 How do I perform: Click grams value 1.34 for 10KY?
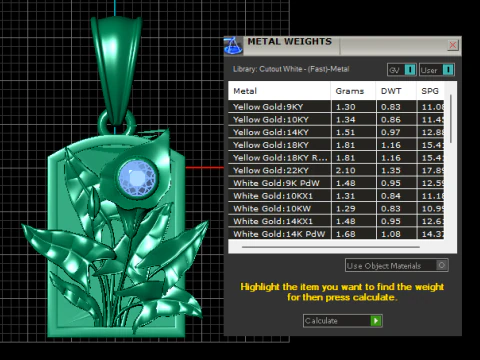[x=346, y=120]
